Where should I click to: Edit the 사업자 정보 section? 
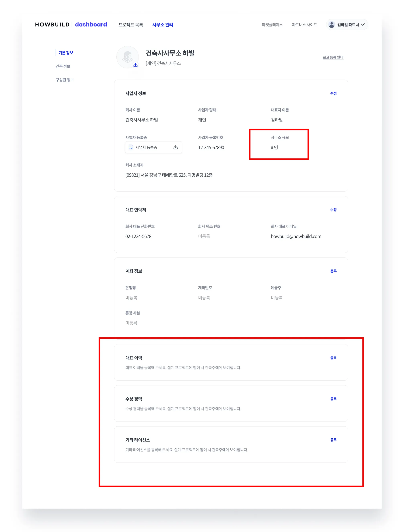pyautogui.click(x=333, y=93)
